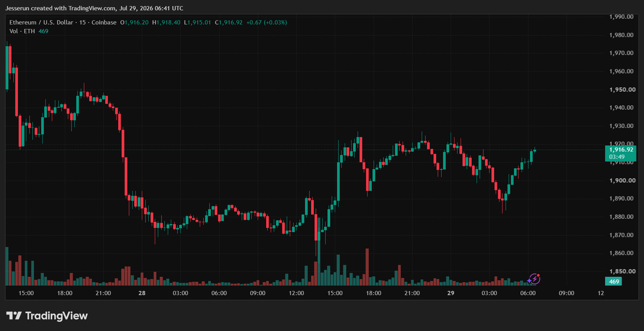Click the 09:00 label after date 29
Screen dimensions: 644x331
(567, 293)
